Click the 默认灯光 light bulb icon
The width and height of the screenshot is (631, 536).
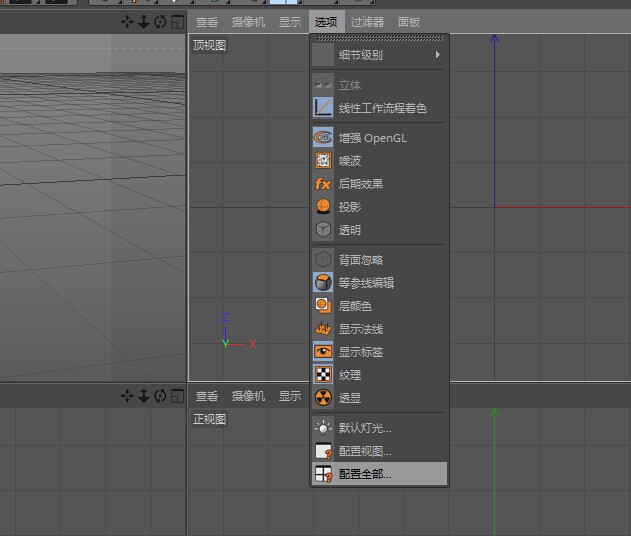(x=323, y=428)
